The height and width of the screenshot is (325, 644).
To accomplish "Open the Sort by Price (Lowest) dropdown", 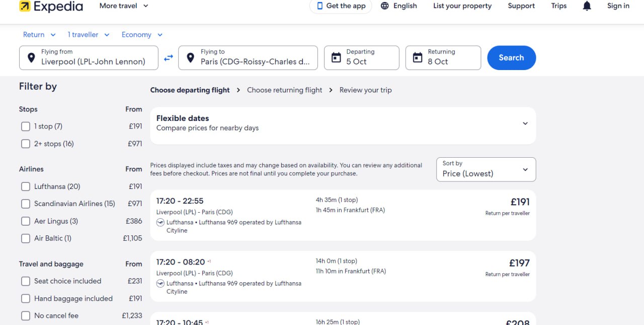I will tap(486, 169).
